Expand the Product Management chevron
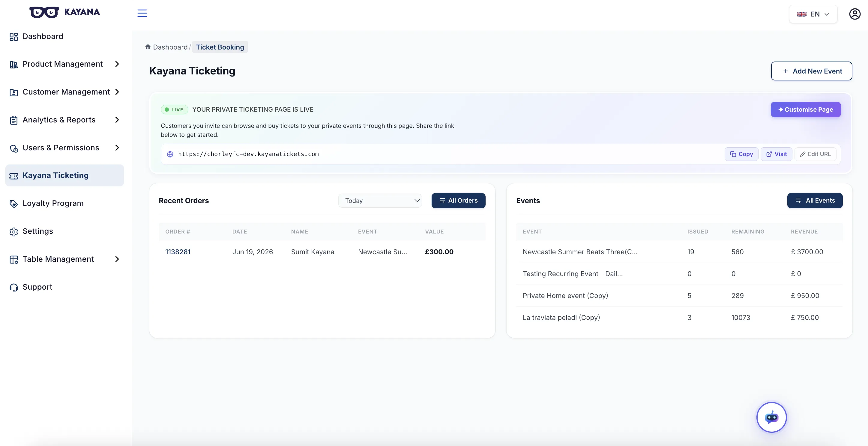This screenshot has height=446, width=868. pos(117,64)
